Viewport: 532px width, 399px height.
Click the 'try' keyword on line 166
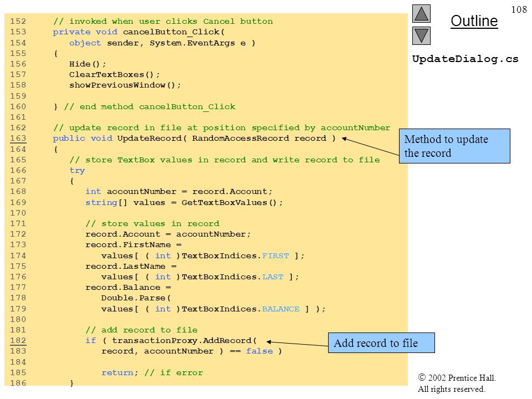pos(77,171)
